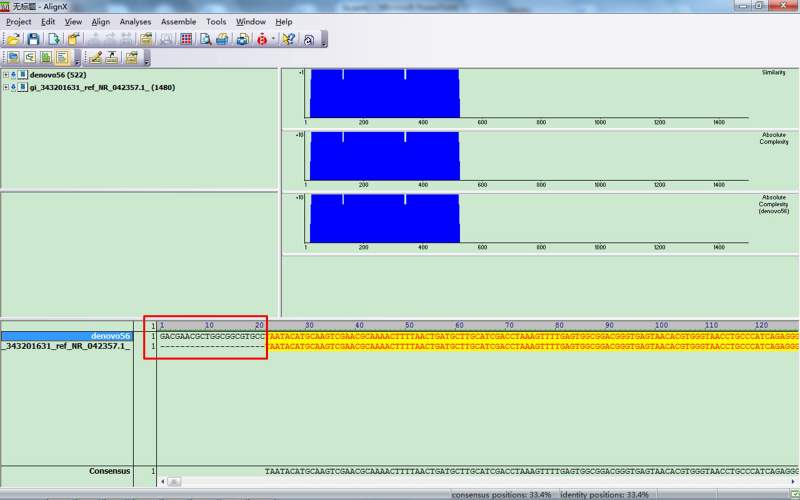Screen dimensions: 800x500
Task: Click the gap dashes in the reference sequence
Action: 212,346
